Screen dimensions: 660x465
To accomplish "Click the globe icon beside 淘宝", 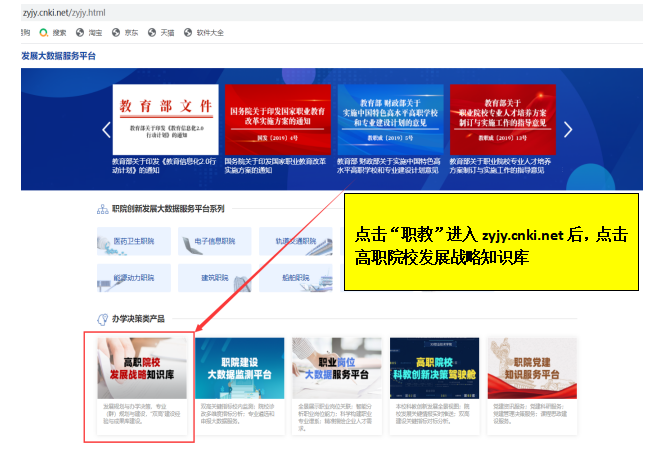I will 80,32.
